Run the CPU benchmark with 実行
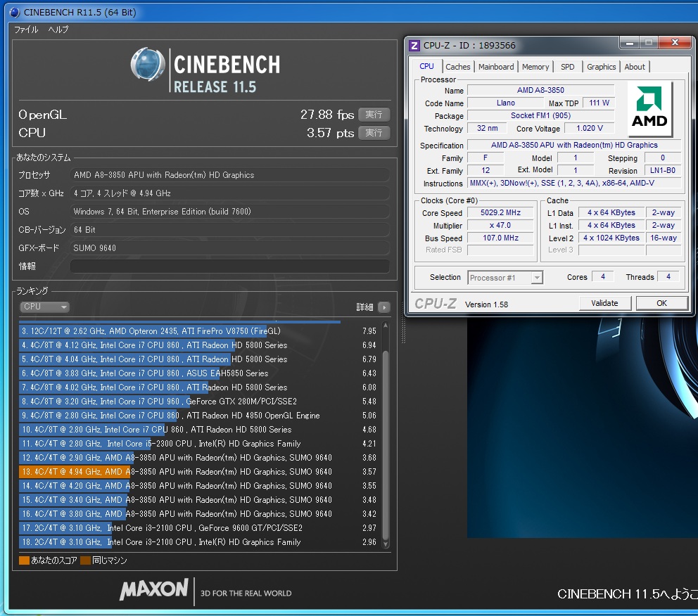The height and width of the screenshot is (616, 698). (374, 133)
